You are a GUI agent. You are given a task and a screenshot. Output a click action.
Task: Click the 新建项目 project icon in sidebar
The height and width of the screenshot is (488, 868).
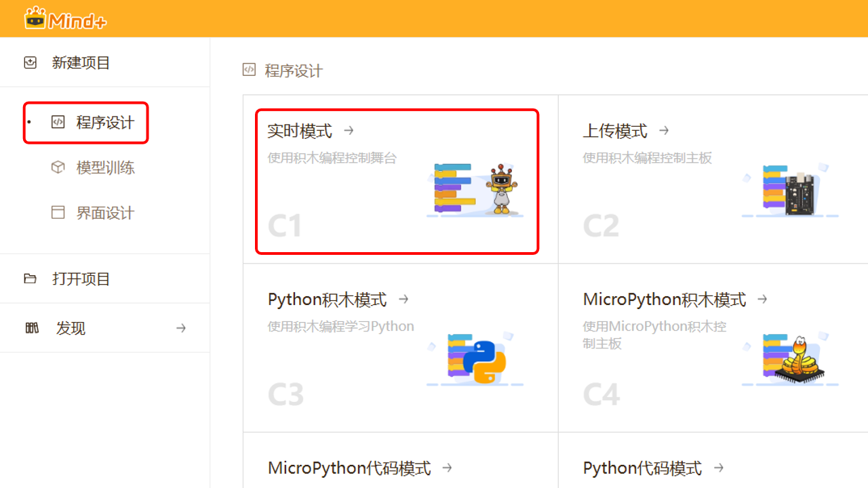coord(31,62)
